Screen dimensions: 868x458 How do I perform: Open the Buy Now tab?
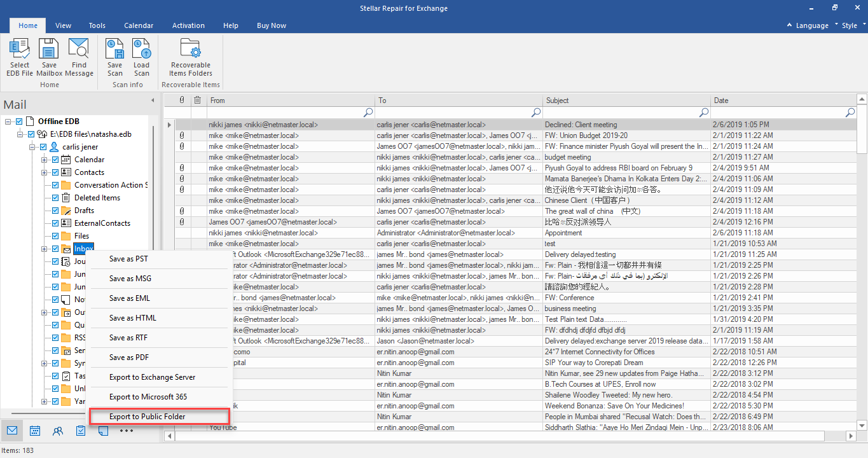pos(272,25)
